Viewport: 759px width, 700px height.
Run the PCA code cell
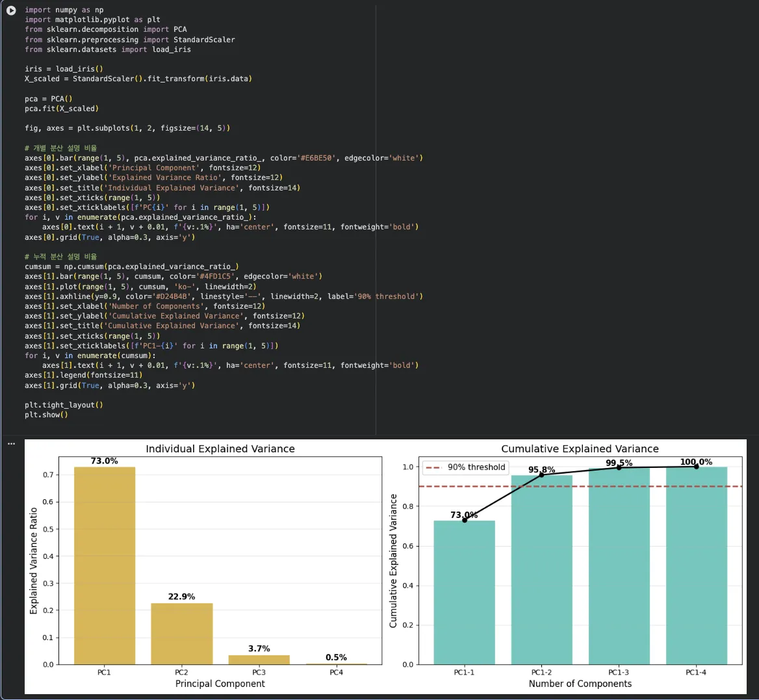coord(11,10)
